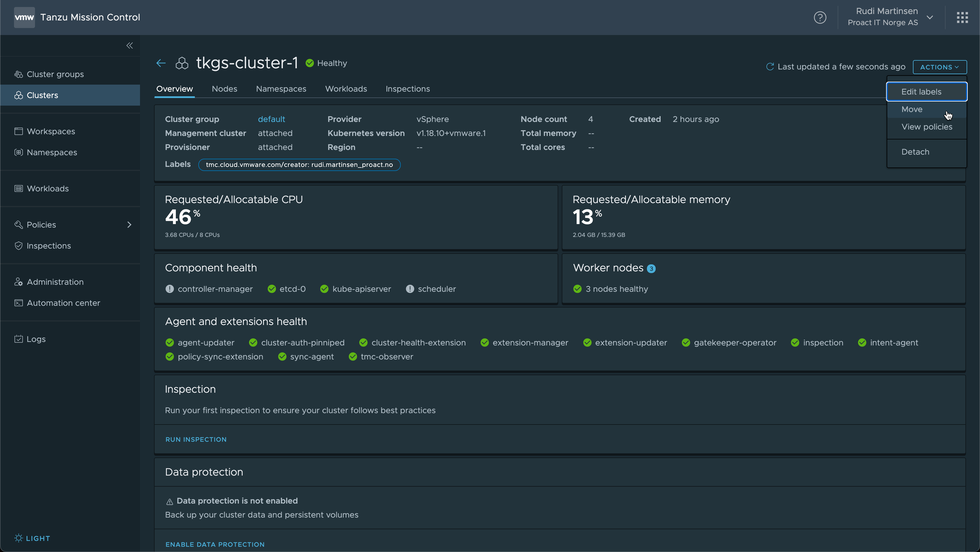Choose Move from actions menu
980x552 pixels.
[x=927, y=109]
